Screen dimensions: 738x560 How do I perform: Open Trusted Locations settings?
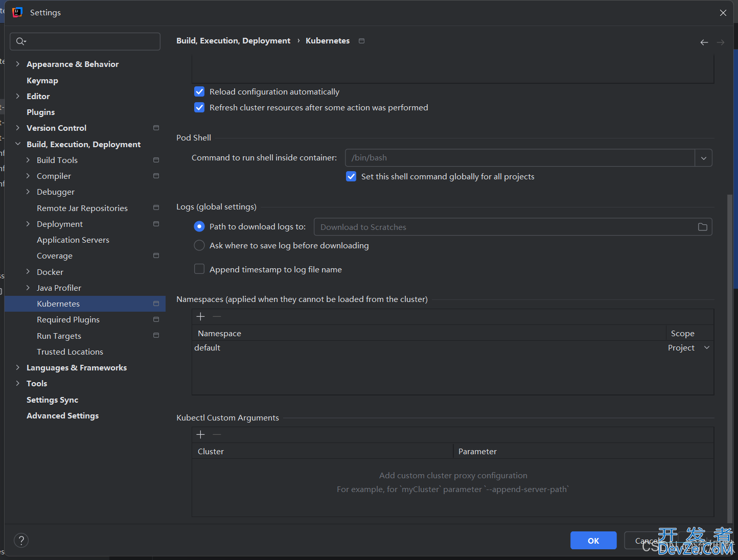point(70,352)
